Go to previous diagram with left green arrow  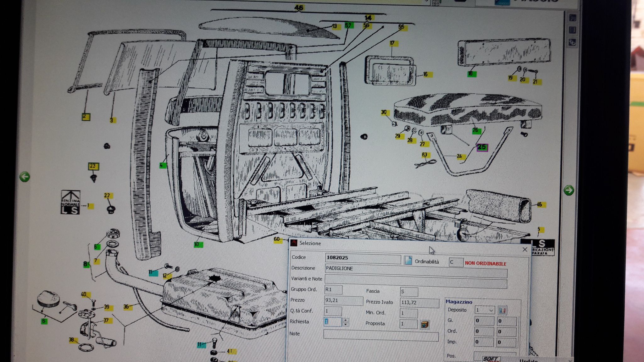coord(25,177)
